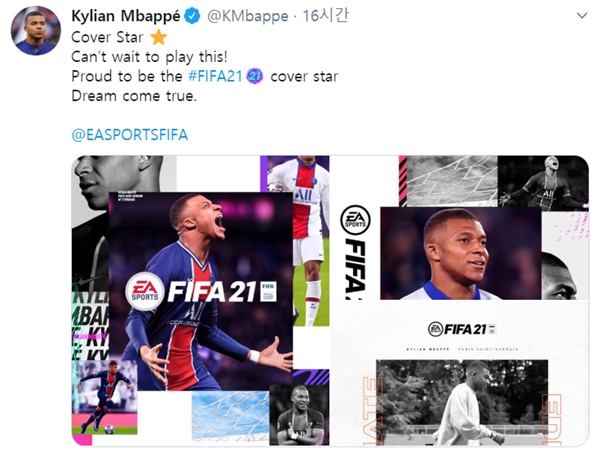Open the tweet options chevron menu
The image size is (600, 452).
(582, 16)
